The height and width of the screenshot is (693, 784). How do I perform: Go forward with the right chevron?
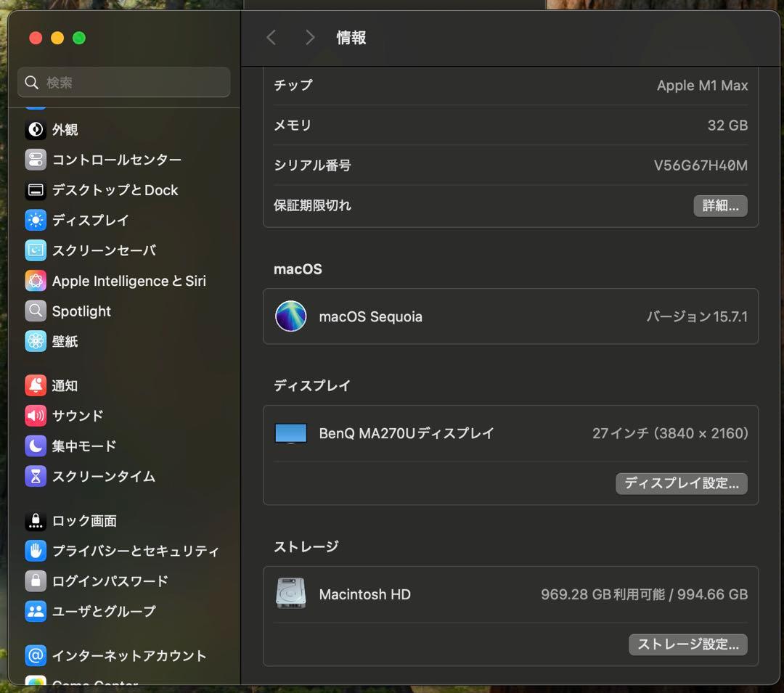click(310, 38)
